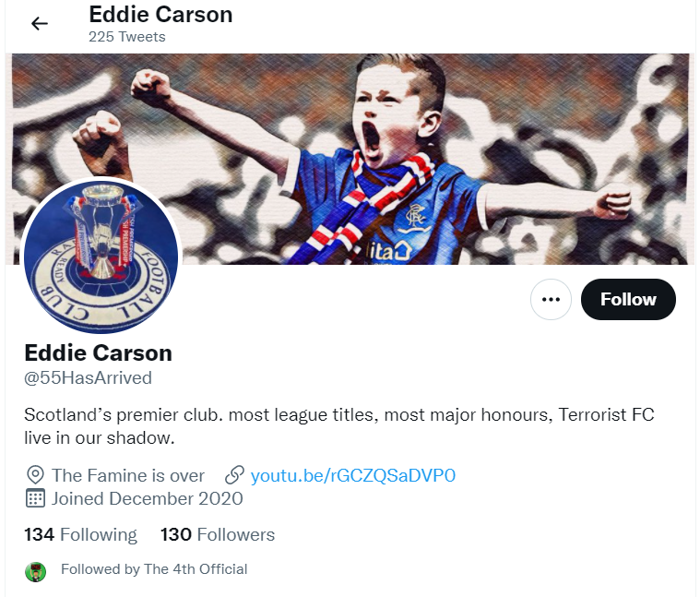Open the trophy profile picture

tap(101, 256)
